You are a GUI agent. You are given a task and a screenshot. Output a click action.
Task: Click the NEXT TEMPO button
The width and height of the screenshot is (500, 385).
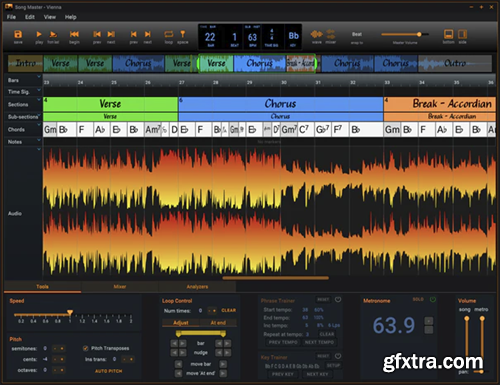coord(319,342)
